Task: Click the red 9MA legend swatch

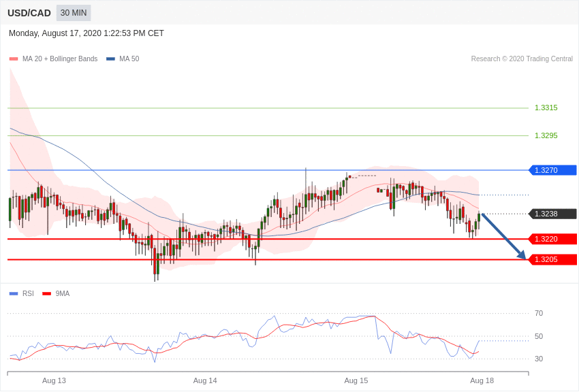Action: [47, 293]
